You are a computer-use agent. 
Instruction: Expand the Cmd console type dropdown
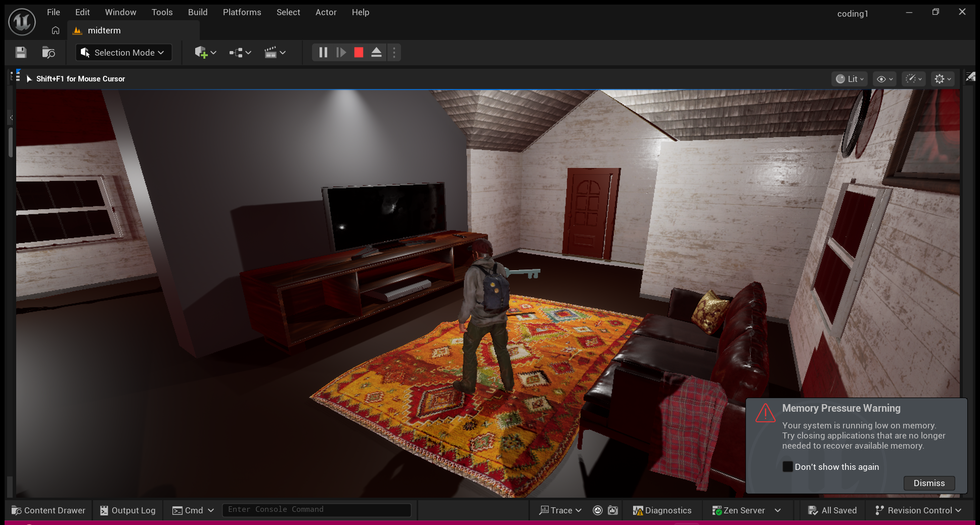pos(193,510)
